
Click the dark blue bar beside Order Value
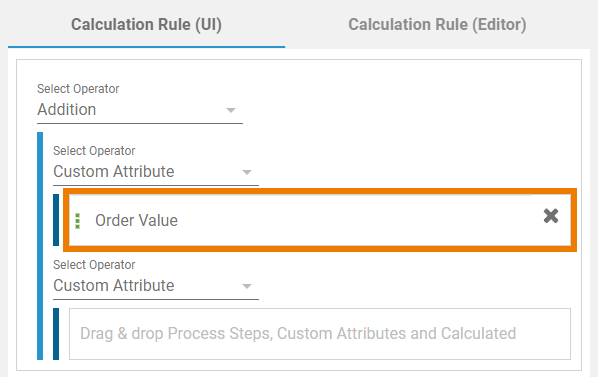(x=56, y=220)
